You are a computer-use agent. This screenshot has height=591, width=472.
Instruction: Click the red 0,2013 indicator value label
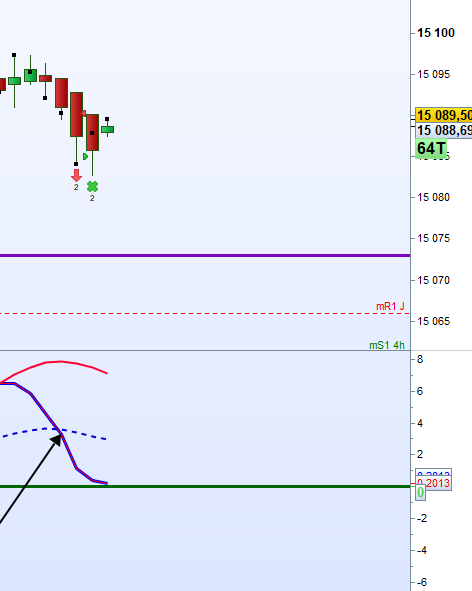tap(434, 483)
